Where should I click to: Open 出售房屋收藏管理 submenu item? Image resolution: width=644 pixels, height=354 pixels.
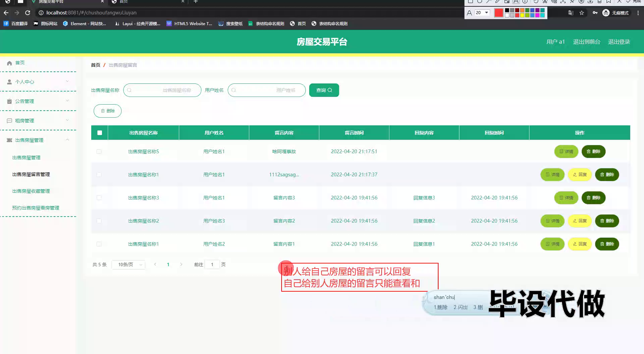click(x=31, y=191)
